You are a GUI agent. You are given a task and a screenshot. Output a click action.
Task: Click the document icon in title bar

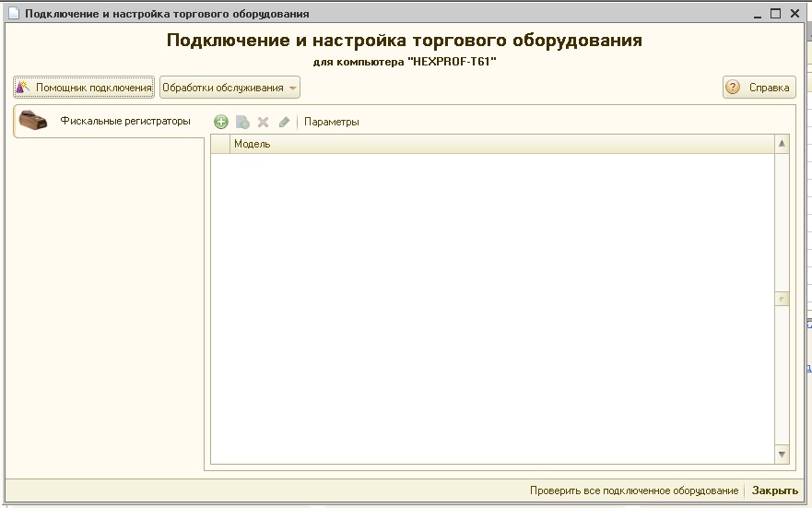(14, 14)
